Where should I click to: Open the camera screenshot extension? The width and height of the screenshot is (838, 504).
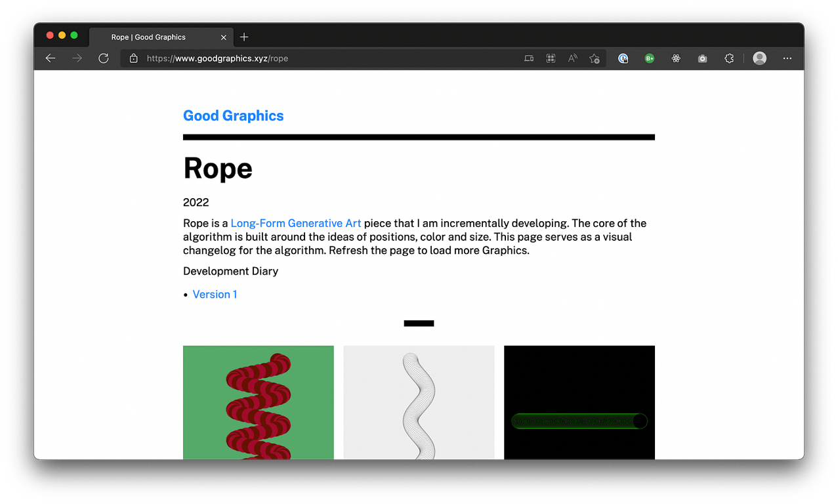(702, 58)
